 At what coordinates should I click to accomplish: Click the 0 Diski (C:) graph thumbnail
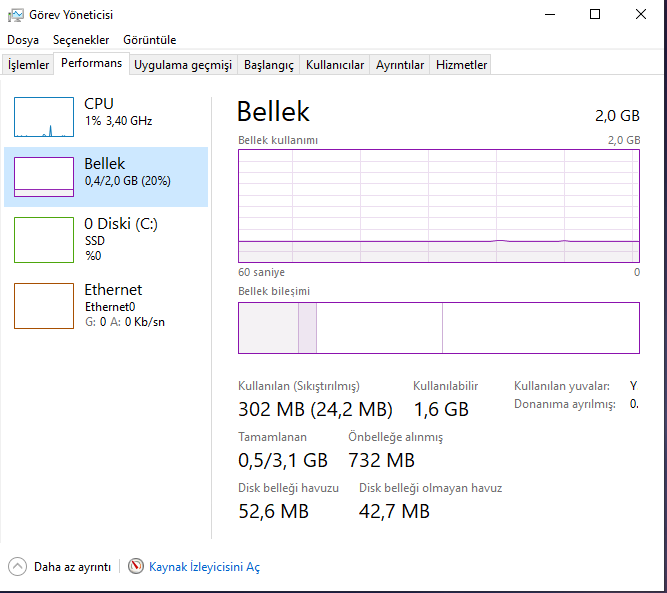44,240
